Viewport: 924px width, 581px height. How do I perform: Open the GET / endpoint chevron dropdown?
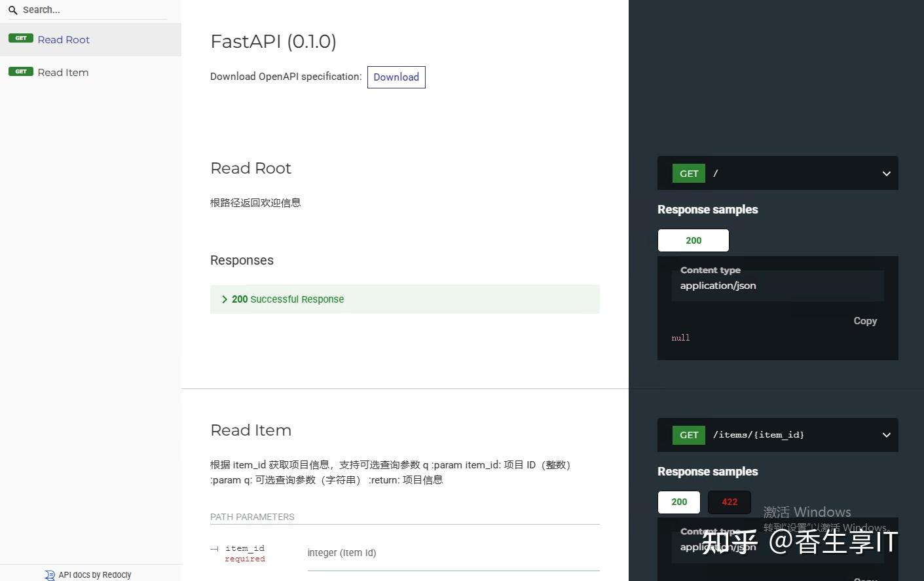(886, 173)
